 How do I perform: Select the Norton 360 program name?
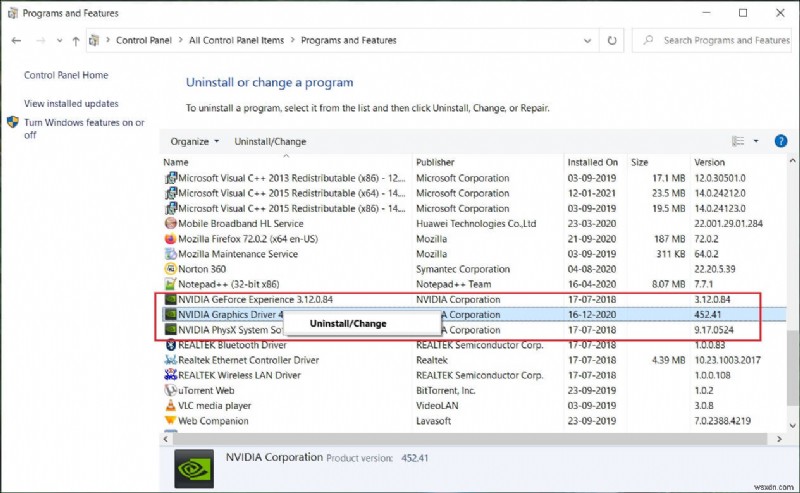click(x=202, y=269)
